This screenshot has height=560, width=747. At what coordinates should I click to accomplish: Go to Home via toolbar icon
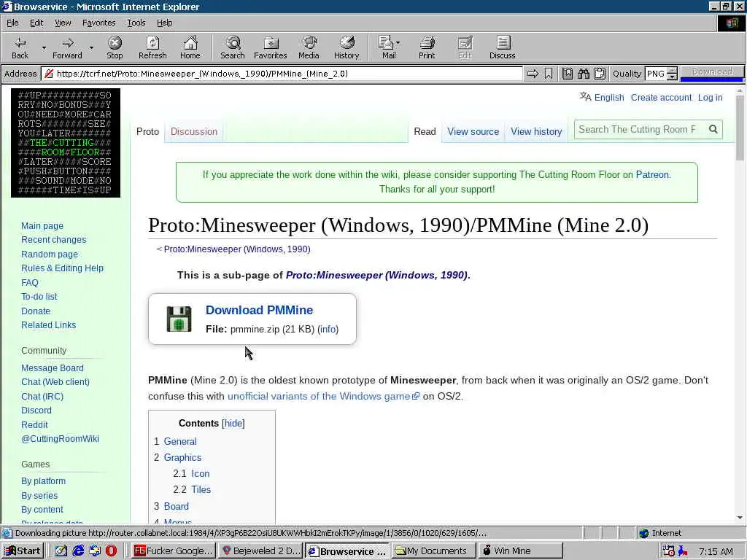190,43
